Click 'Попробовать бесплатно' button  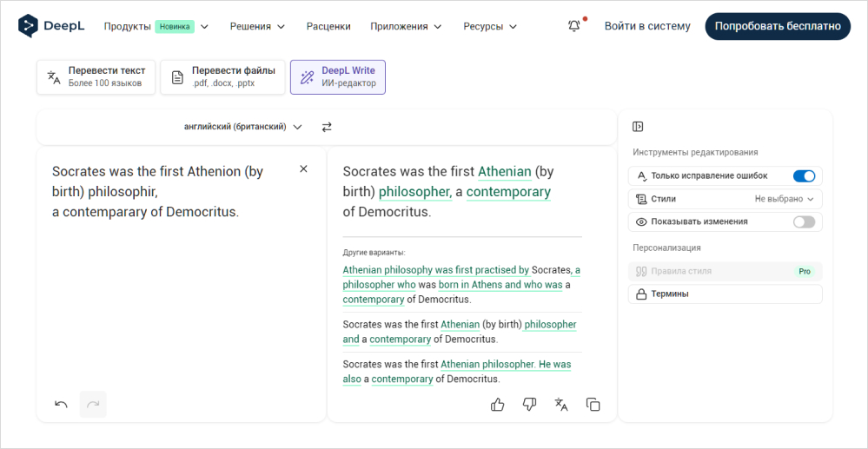coord(777,26)
